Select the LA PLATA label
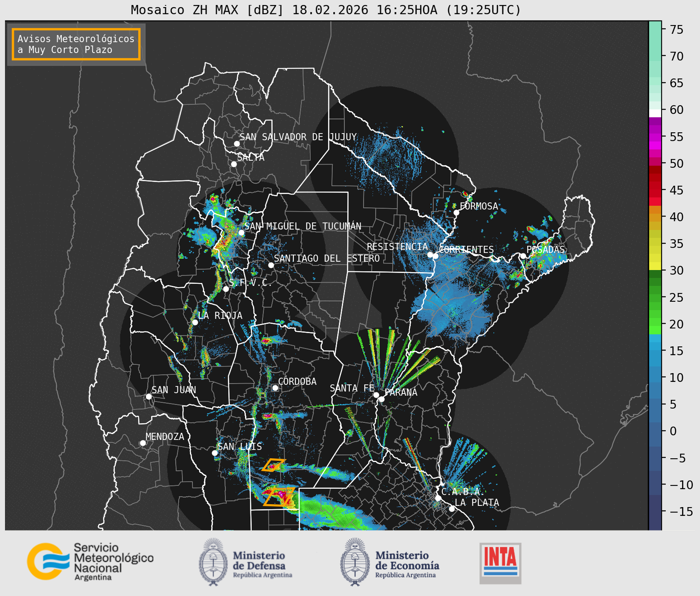Image resolution: width=700 pixels, height=596 pixels. pyautogui.click(x=477, y=503)
